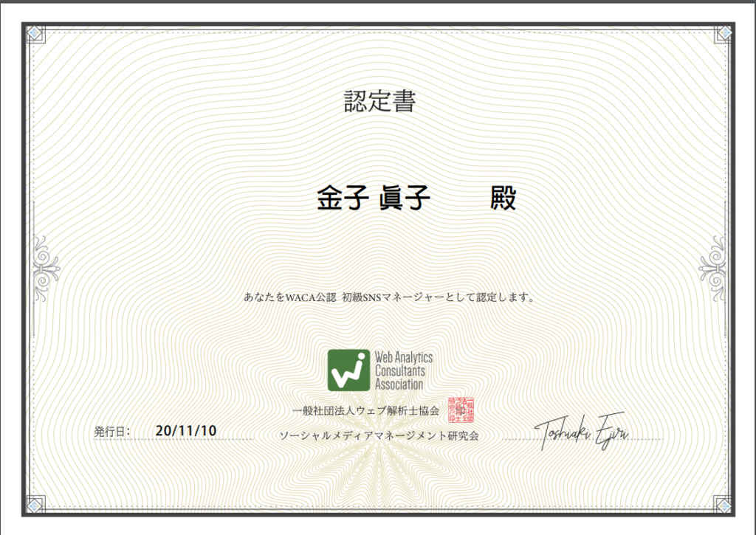This screenshot has width=756, height=535.
Task: Click the green WACA logo icon
Action: click(348, 370)
